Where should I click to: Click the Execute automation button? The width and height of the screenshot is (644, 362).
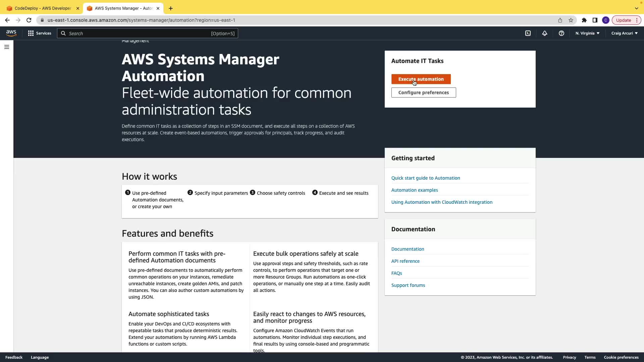421,79
